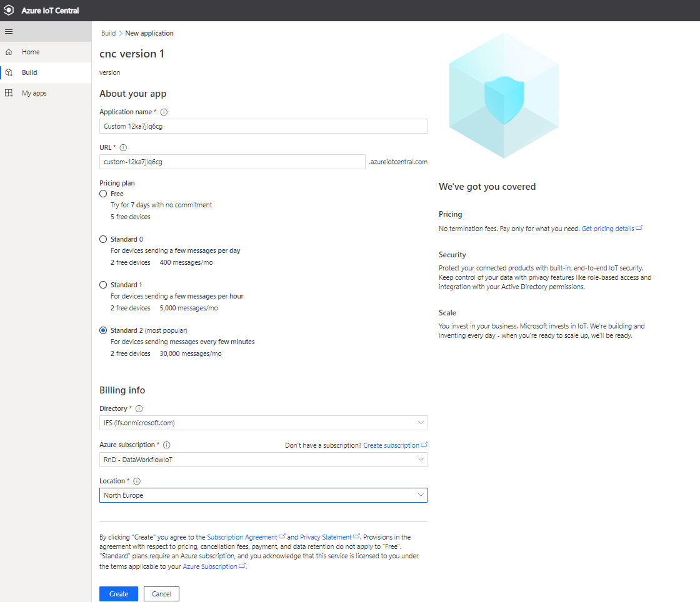Screen dimensions: 700x602
Task: Click info icon next to Directory label
Action: point(139,409)
